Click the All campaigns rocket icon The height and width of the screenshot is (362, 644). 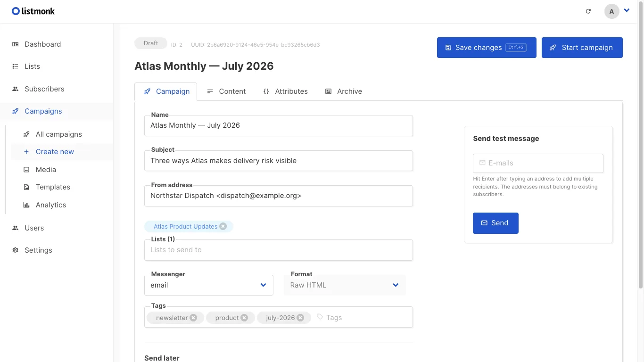26,134
